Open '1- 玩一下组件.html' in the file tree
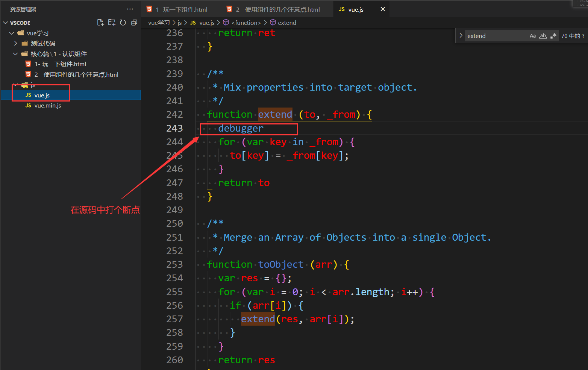Viewport: 588px width, 370px height. (60, 64)
